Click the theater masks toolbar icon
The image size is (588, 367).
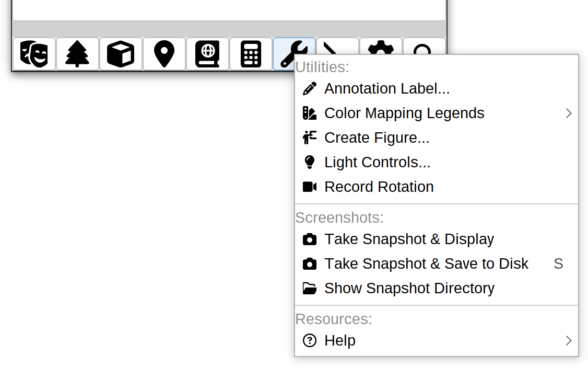pyautogui.click(x=34, y=54)
